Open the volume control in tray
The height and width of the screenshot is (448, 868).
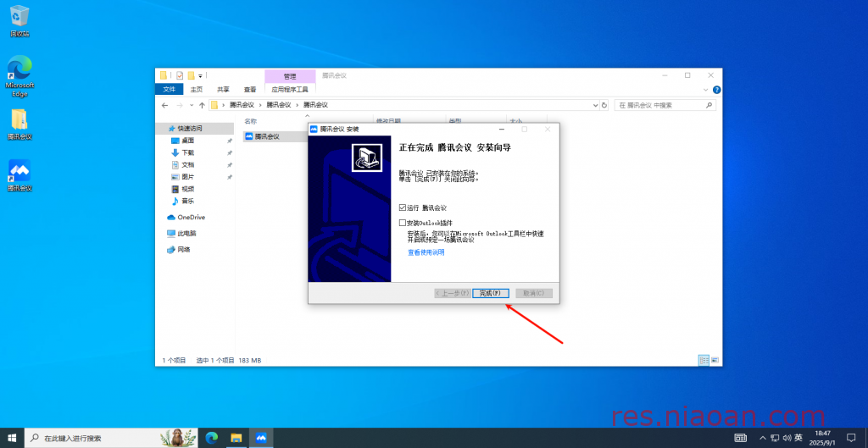point(787,438)
